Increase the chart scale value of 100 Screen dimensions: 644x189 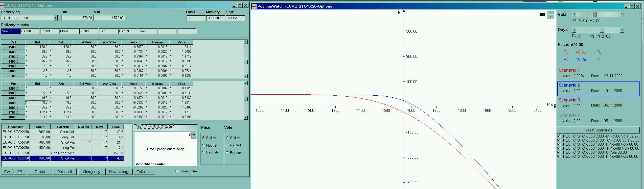click(x=550, y=13)
